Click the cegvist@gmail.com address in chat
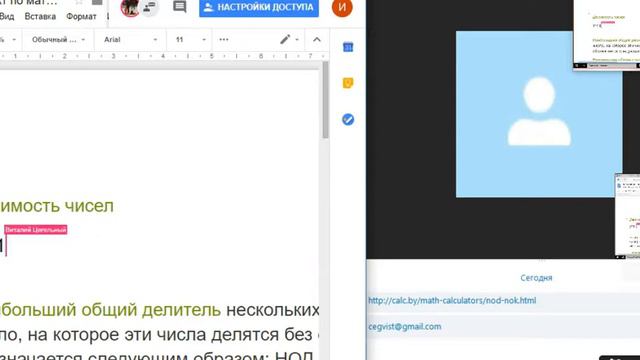 pyautogui.click(x=404, y=327)
